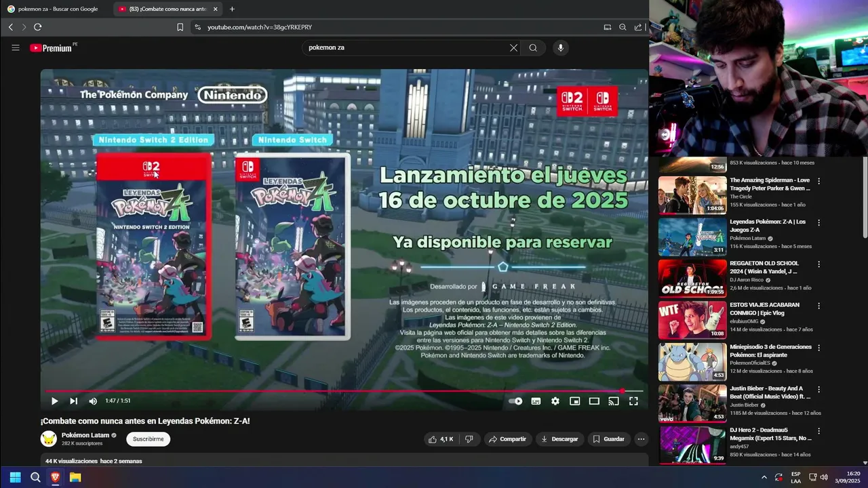Open the Pokémon Latam channel name

pos(85,435)
